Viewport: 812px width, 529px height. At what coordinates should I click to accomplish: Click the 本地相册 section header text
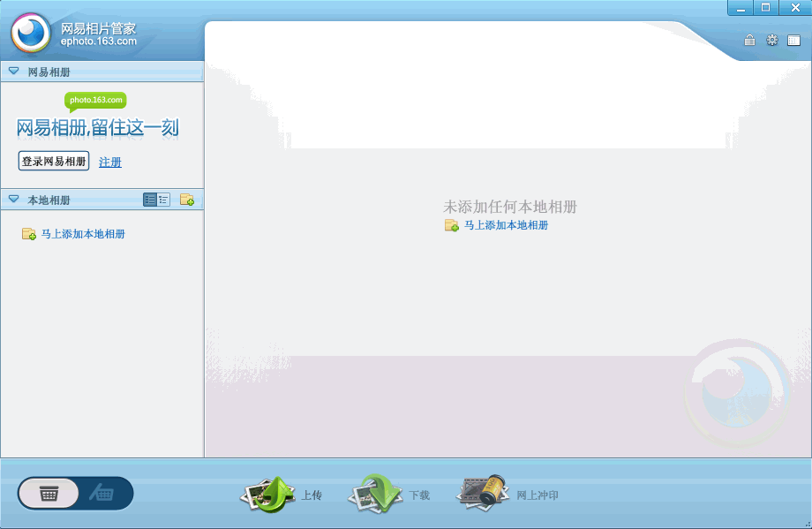[49, 200]
